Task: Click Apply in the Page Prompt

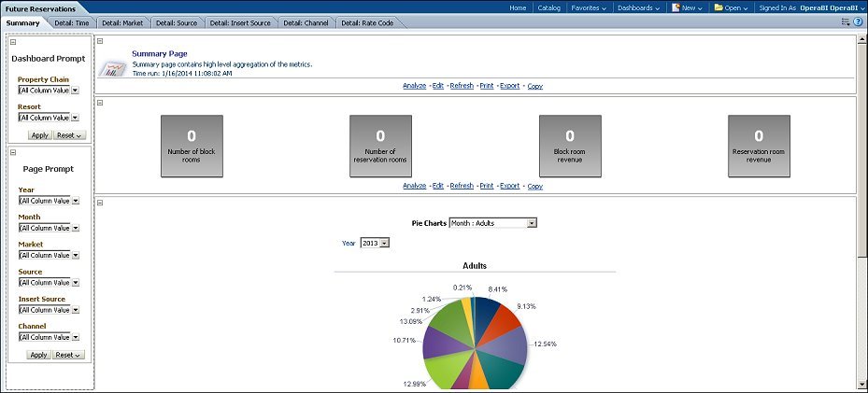Action: coord(38,355)
